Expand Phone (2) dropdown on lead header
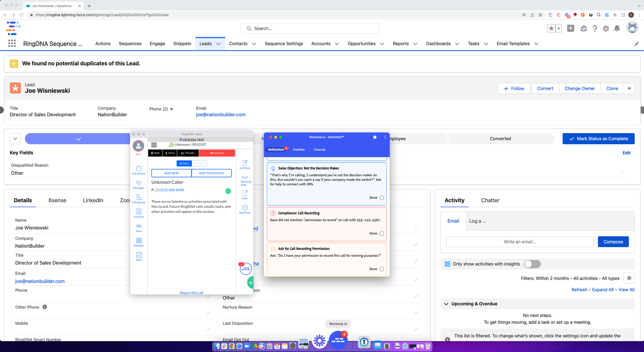This screenshot has width=644, height=352. 171,109
